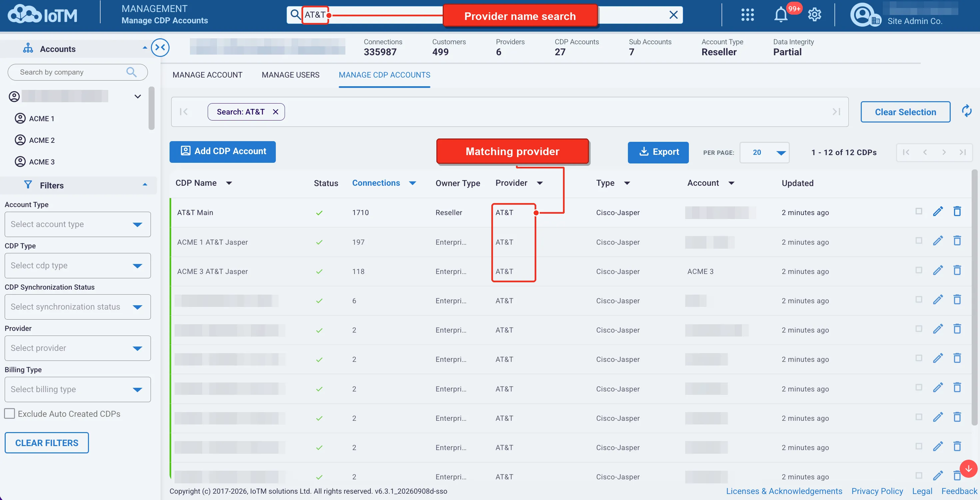Click the company search magnifier icon
The image size is (980, 500).
click(x=131, y=72)
